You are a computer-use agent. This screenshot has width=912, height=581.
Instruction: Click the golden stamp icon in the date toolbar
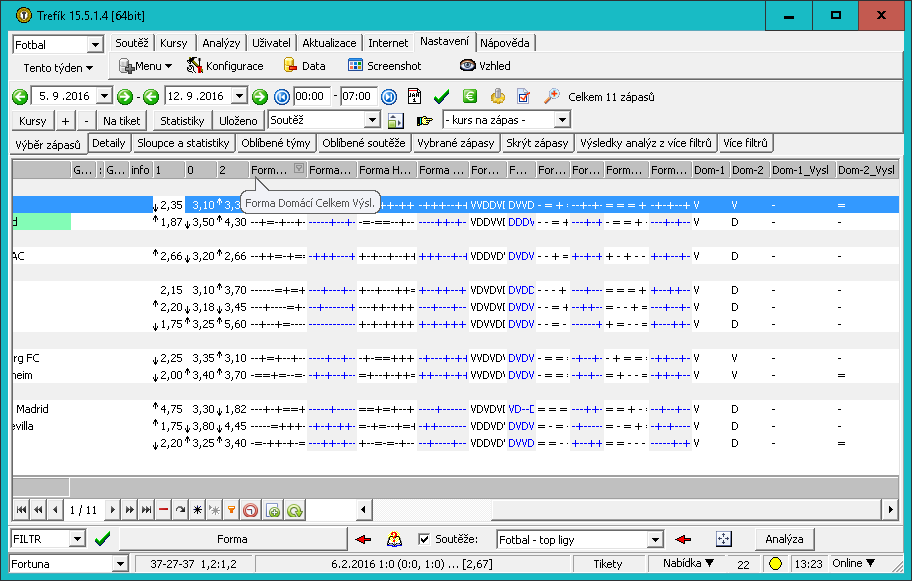point(497,96)
